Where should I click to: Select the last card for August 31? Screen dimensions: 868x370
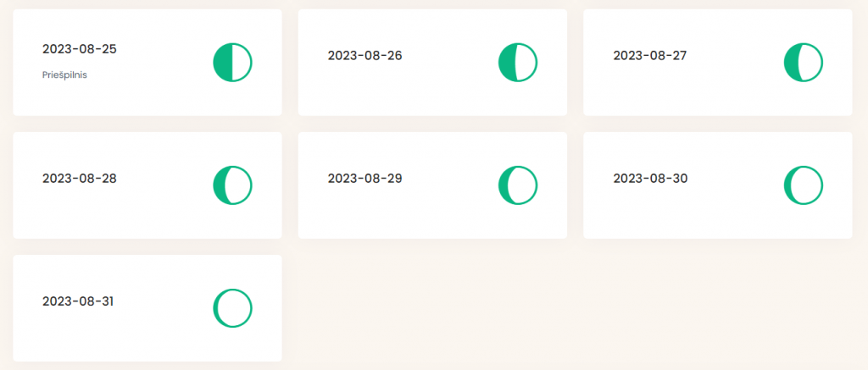tap(147, 308)
